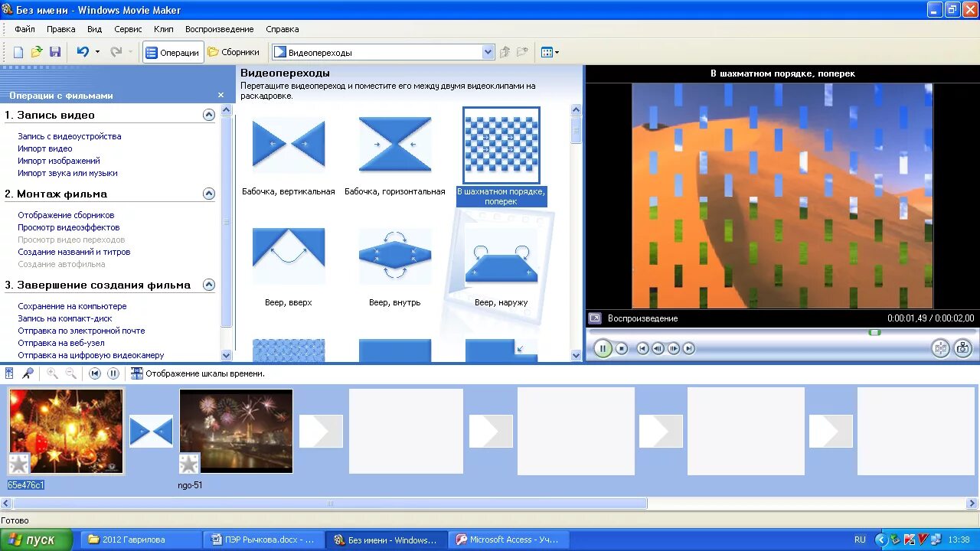This screenshot has height=551, width=980.
Task: Click Импорт звука или музыки link
Action: [x=67, y=173]
